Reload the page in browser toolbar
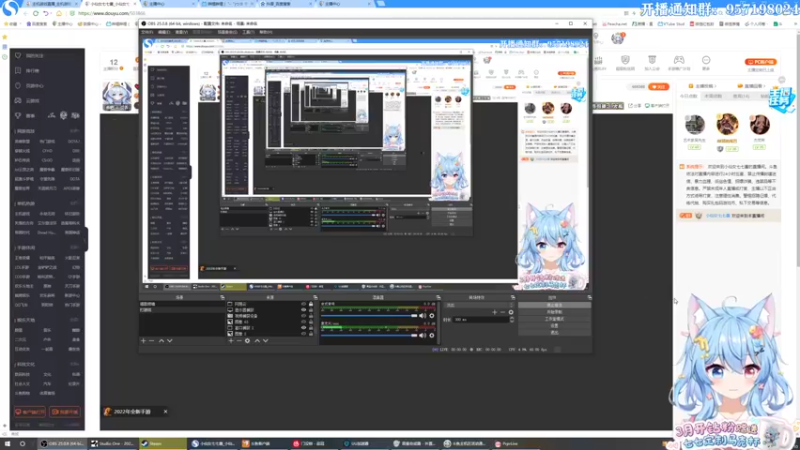 point(36,13)
